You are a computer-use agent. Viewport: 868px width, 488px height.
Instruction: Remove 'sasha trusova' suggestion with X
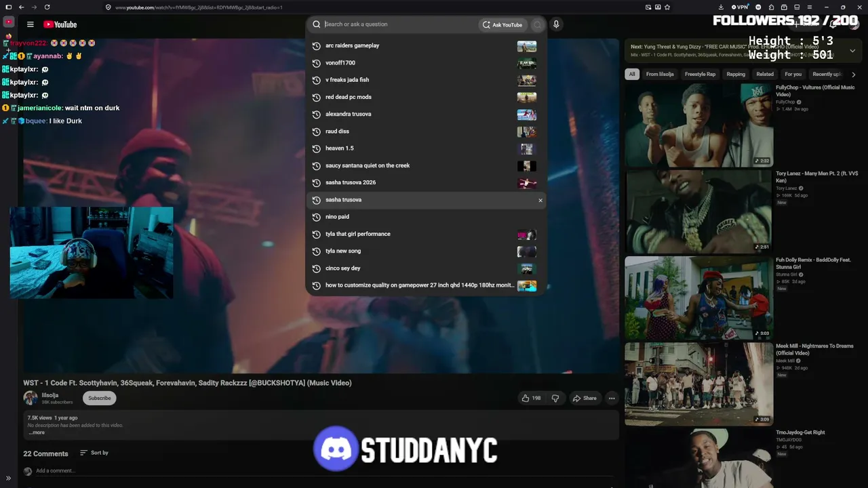(x=540, y=200)
